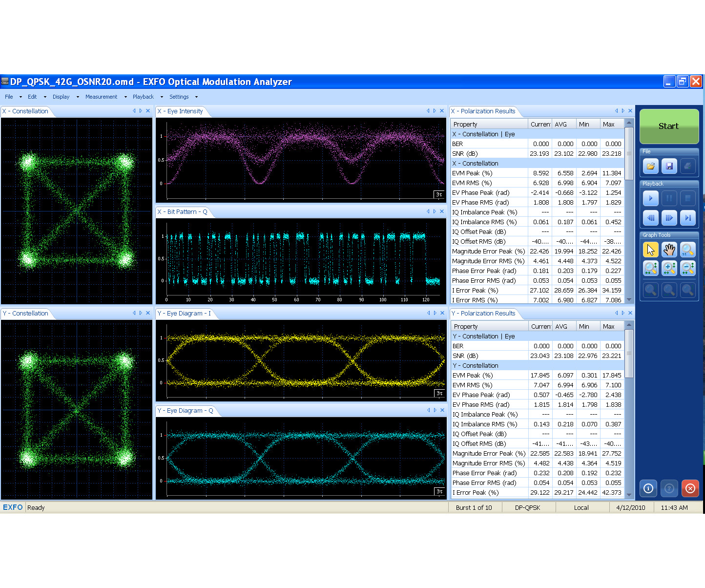Click AVG column header in X results table

pos(564,124)
